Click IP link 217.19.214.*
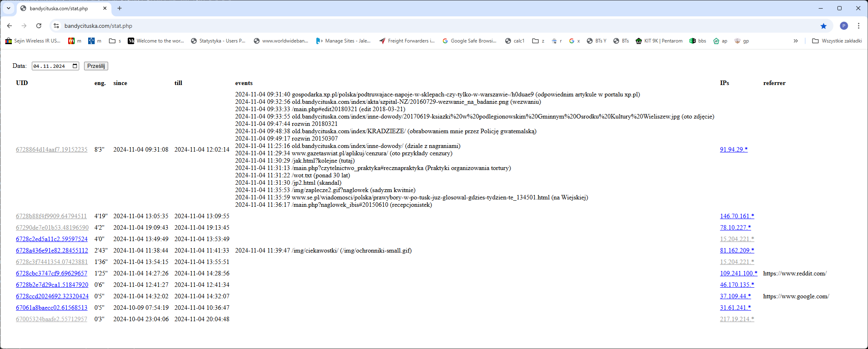 (x=737, y=319)
